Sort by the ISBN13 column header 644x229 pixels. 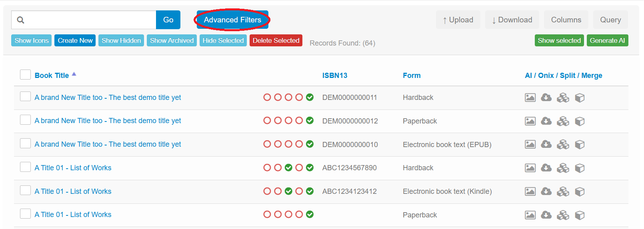pyautogui.click(x=334, y=76)
